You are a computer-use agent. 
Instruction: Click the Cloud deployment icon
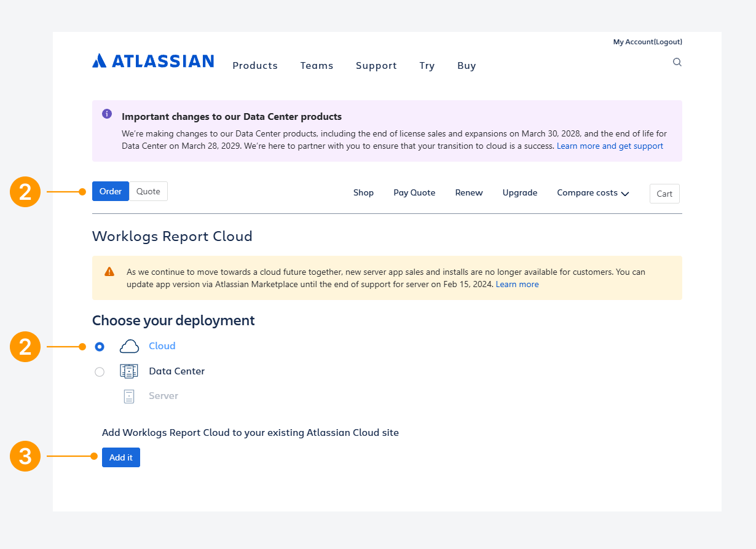[x=129, y=346]
